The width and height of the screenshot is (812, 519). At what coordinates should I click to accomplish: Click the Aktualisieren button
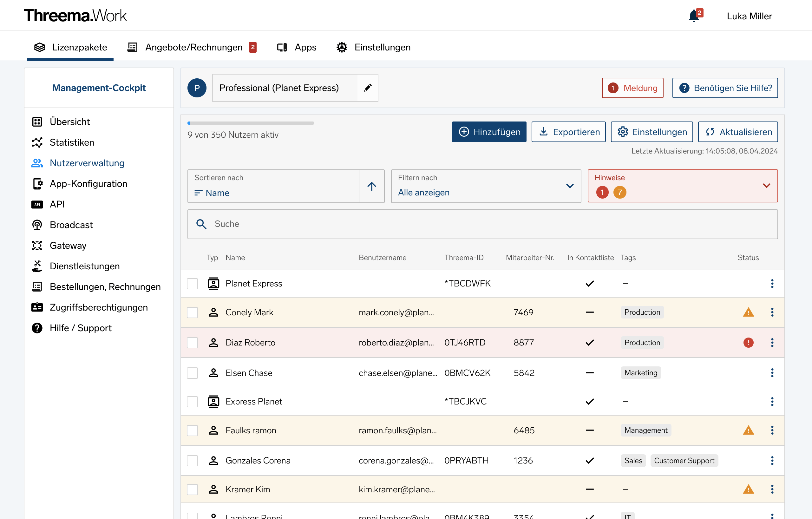(x=738, y=132)
